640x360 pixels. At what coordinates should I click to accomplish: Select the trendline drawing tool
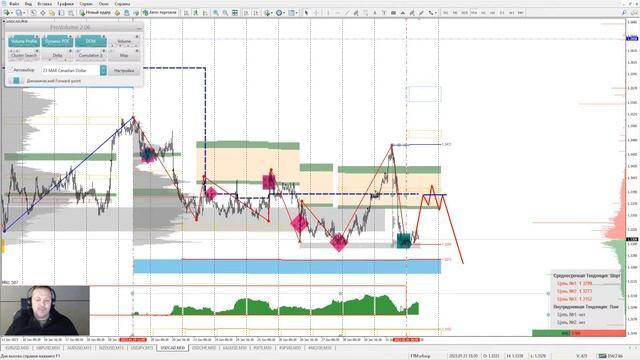(347, 13)
